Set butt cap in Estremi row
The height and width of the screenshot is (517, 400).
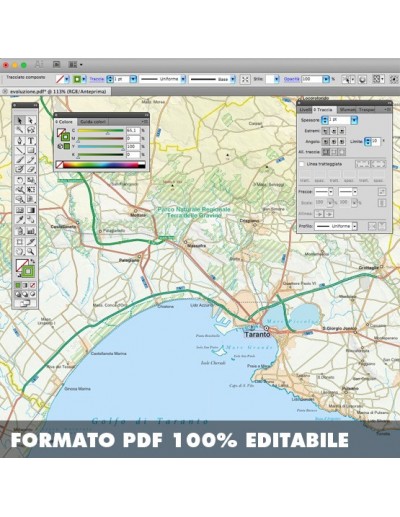325,131
